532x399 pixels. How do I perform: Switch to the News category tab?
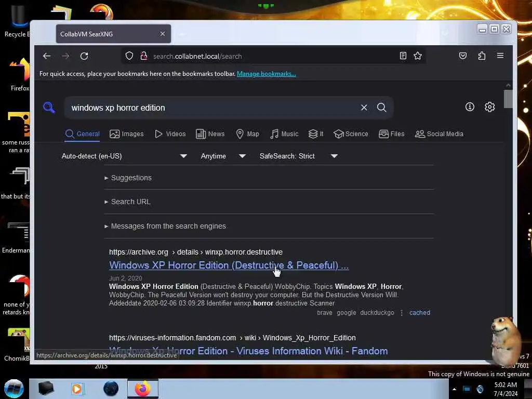point(210,134)
